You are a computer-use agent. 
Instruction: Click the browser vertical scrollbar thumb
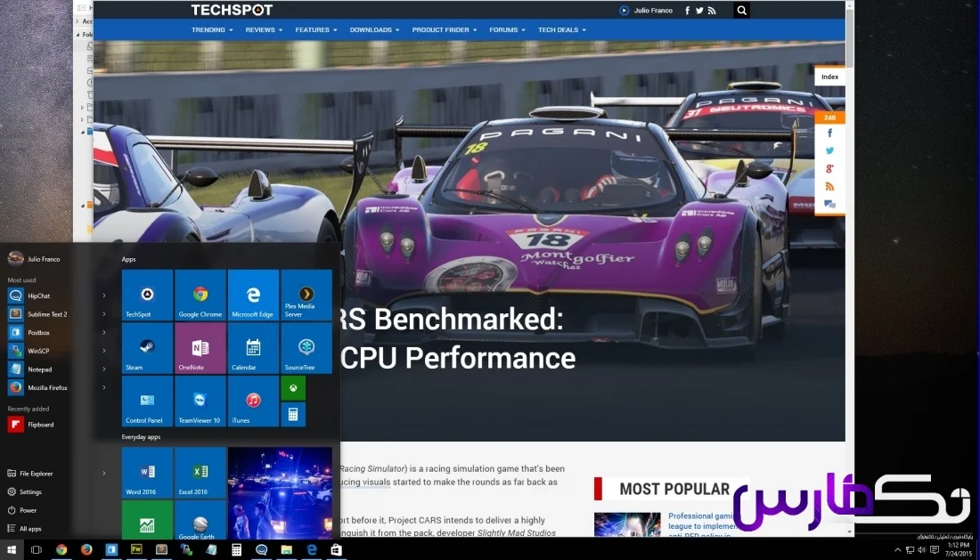point(849,37)
